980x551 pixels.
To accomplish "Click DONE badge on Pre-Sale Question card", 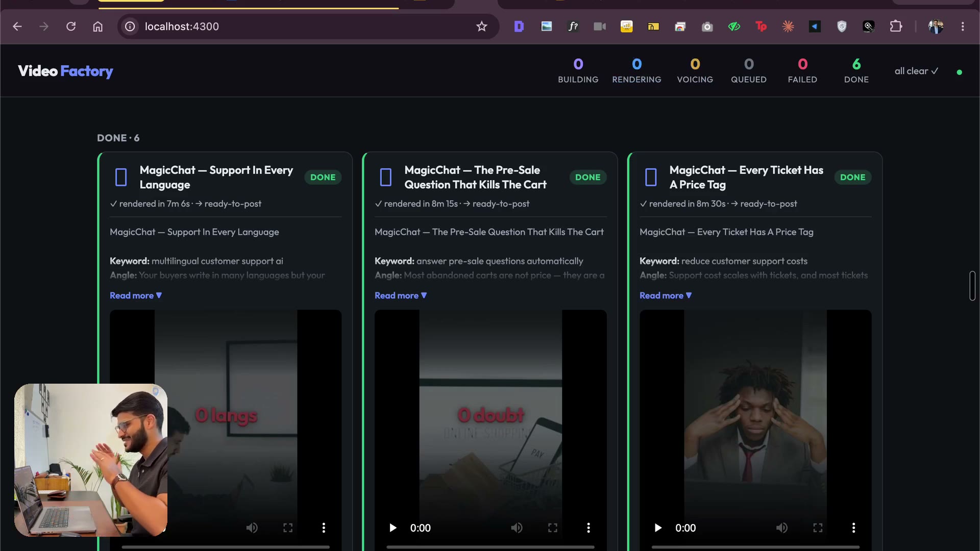I will 587,177.
